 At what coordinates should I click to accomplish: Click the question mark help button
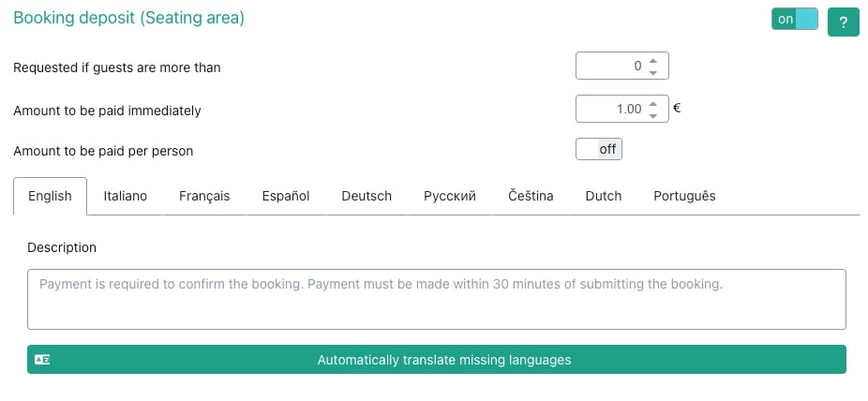point(843,22)
